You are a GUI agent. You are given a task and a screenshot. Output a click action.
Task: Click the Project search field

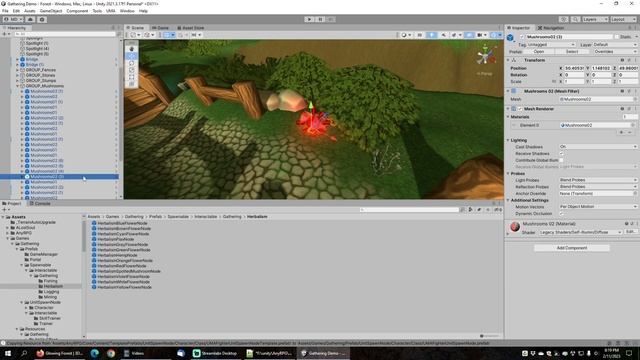pos(409,210)
